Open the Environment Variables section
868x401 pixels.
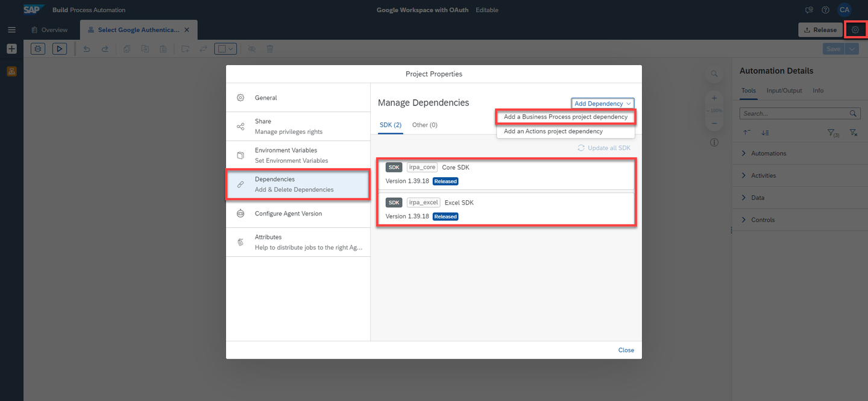[298, 156]
